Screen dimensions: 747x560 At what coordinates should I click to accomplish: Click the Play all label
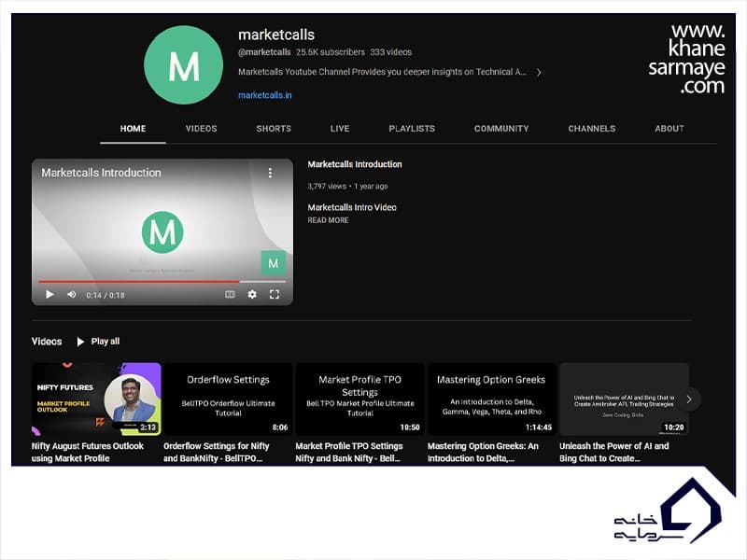(x=106, y=342)
